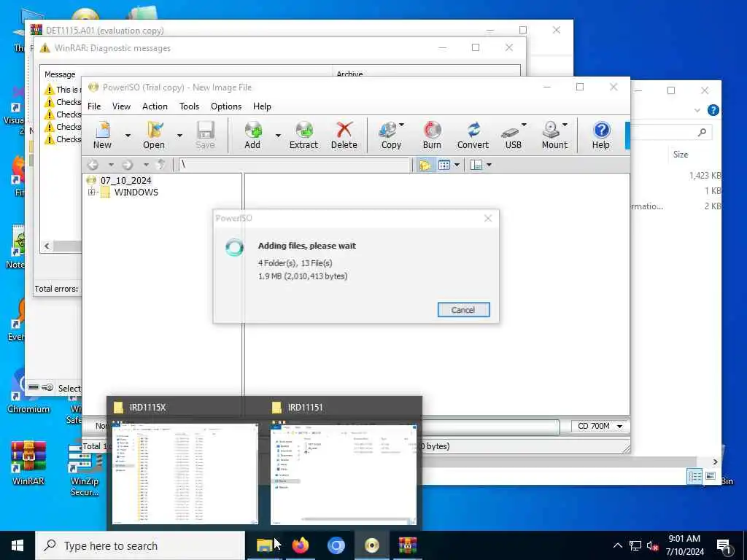Show hidden system tray icons chevron

tap(617, 545)
